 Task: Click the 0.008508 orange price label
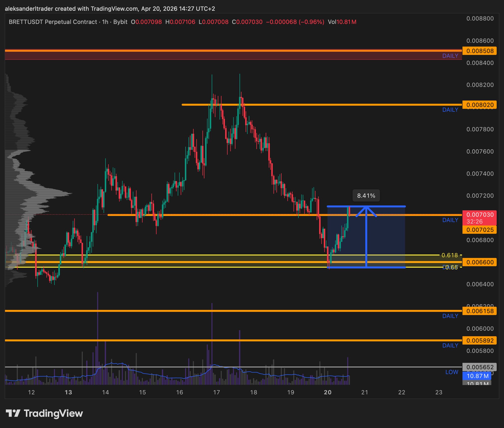click(479, 51)
